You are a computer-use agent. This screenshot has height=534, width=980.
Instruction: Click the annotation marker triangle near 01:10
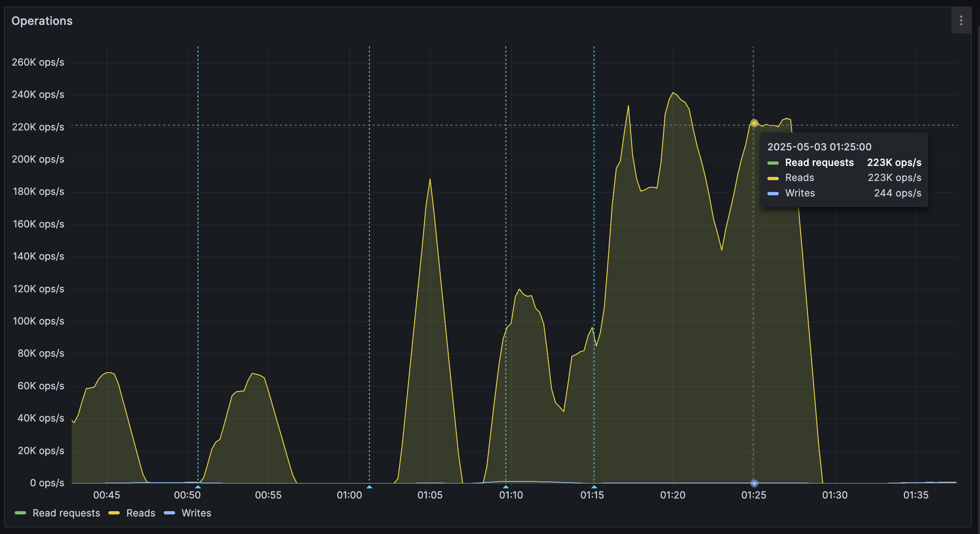coord(506,486)
